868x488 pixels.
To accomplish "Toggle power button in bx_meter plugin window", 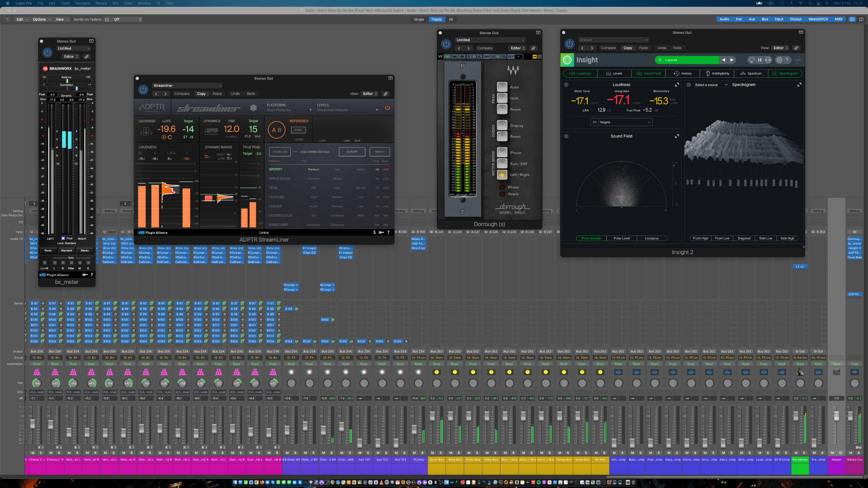I will point(47,52).
